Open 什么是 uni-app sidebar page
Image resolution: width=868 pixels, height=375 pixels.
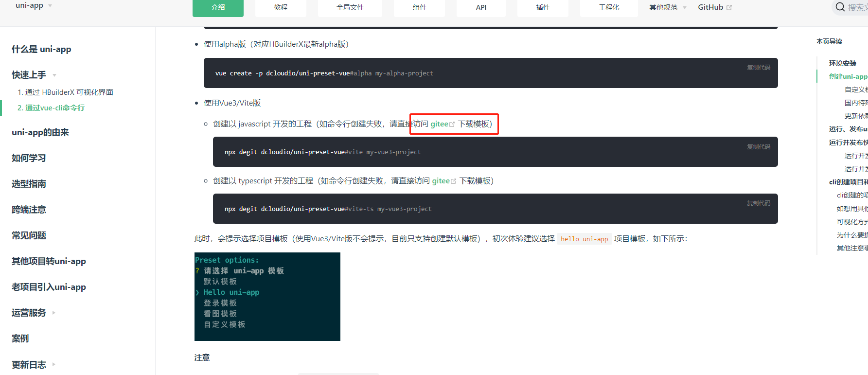(x=41, y=49)
